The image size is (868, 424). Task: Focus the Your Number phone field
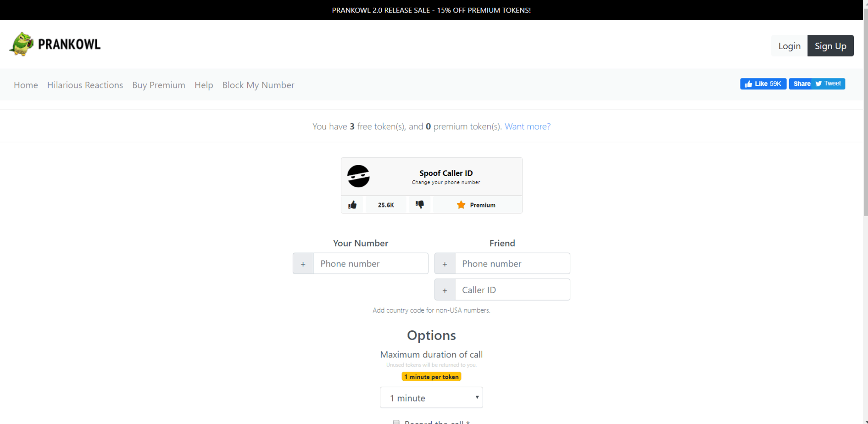click(371, 263)
